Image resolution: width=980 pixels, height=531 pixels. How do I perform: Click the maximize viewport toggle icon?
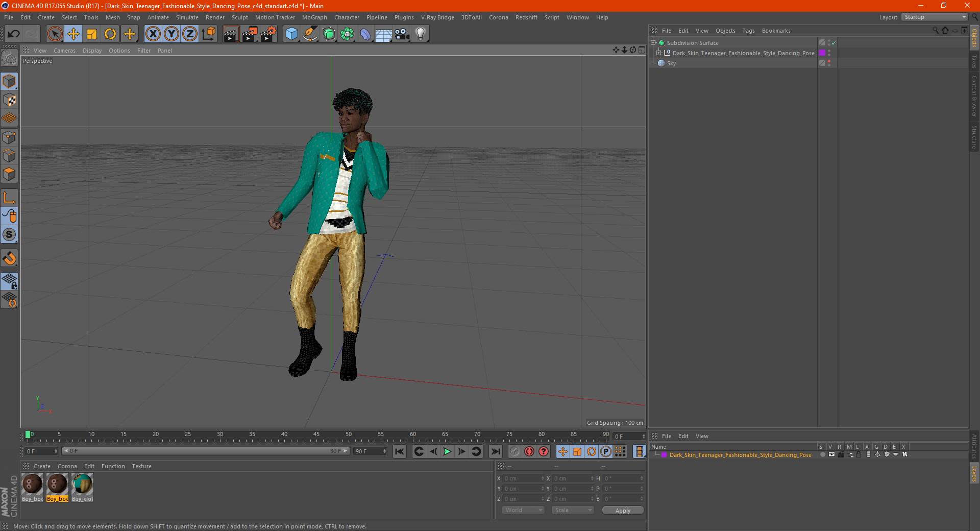pos(642,50)
